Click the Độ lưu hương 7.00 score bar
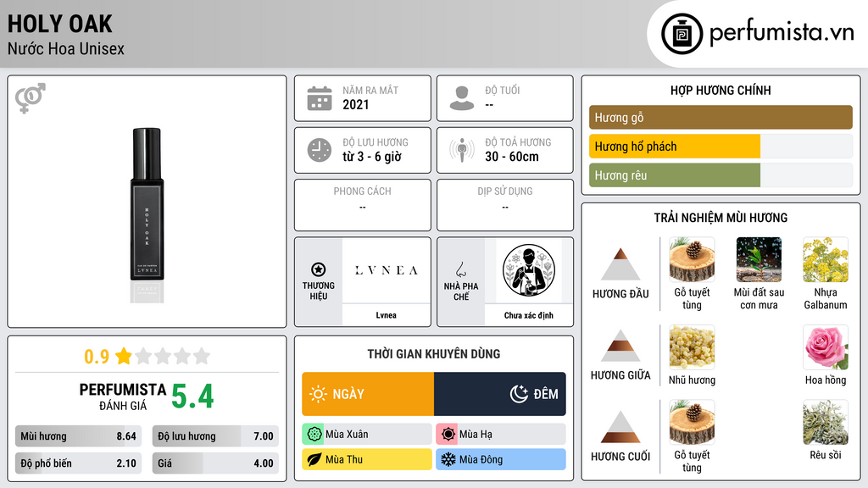Viewport: 868px width, 488px height. click(215, 436)
